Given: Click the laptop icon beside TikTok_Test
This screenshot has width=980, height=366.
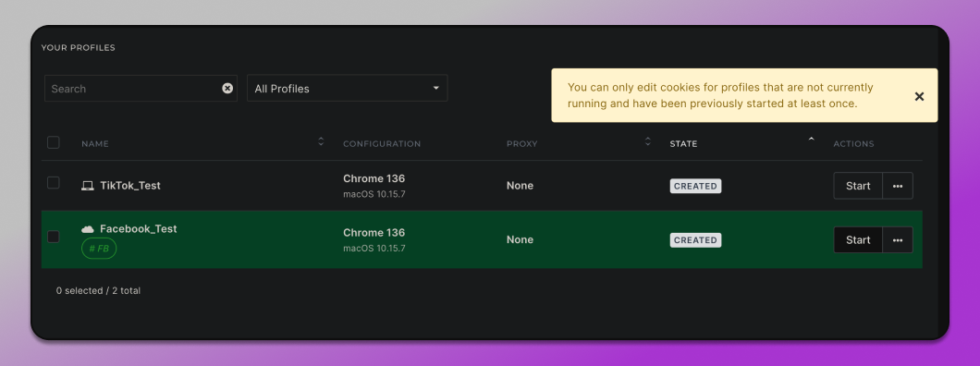Looking at the screenshot, I should point(88,186).
